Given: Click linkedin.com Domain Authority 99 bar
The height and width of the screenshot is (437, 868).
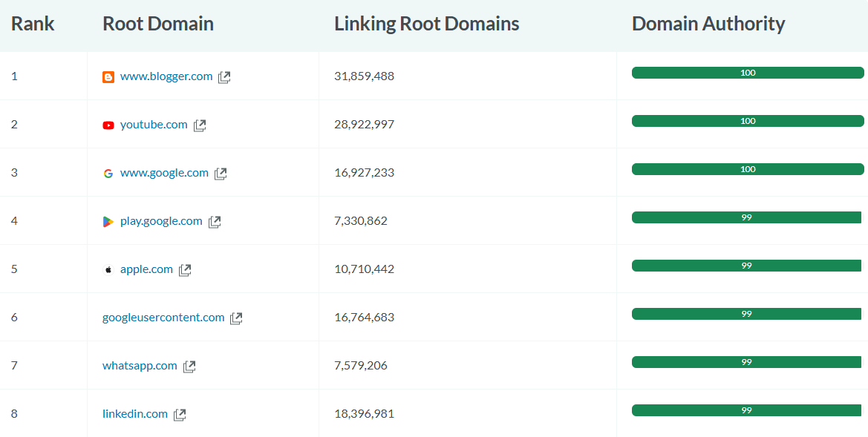Looking at the screenshot, I should [747, 410].
